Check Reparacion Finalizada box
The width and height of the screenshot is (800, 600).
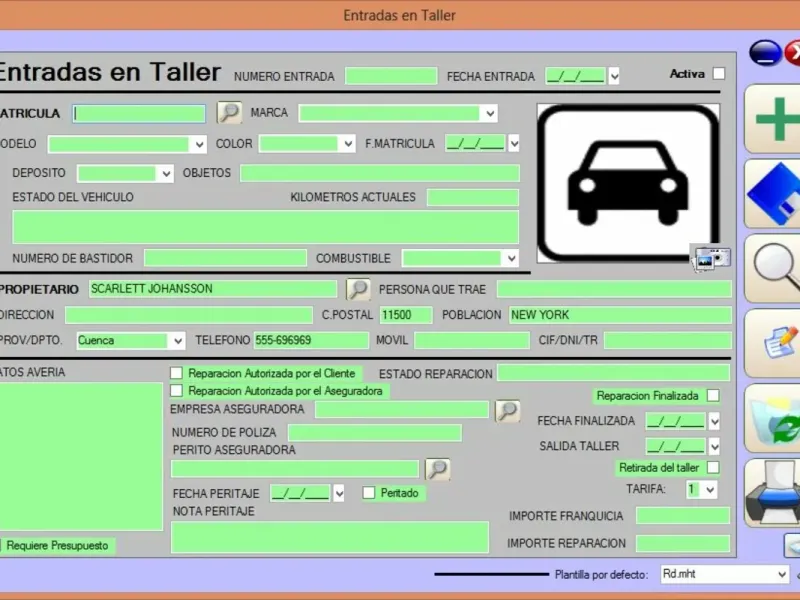(x=713, y=395)
